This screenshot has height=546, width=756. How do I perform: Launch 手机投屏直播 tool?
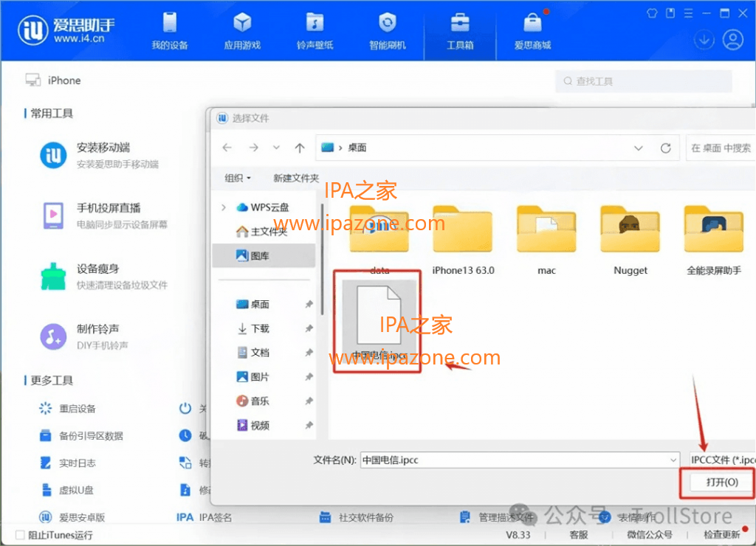tap(103, 215)
